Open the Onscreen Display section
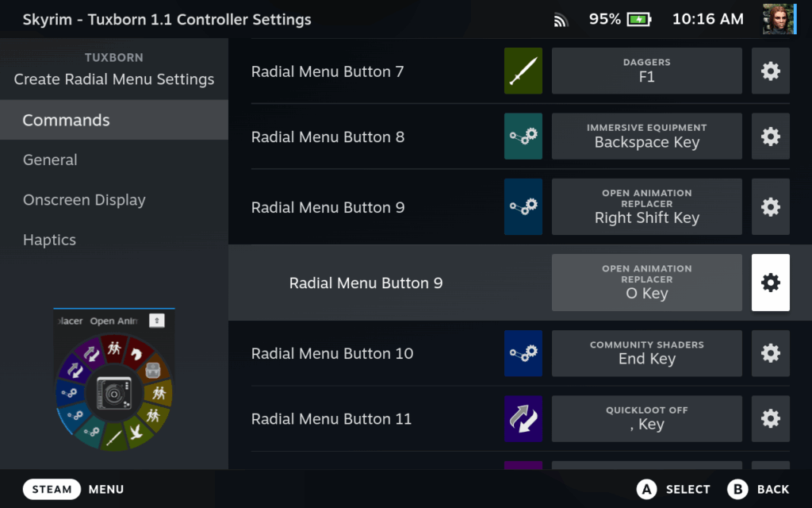Screen dimensions: 812x508 pos(84,199)
